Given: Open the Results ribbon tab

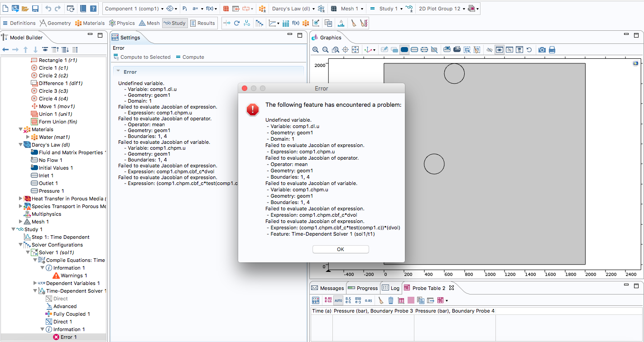Looking at the screenshot, I should click(202, 23).
